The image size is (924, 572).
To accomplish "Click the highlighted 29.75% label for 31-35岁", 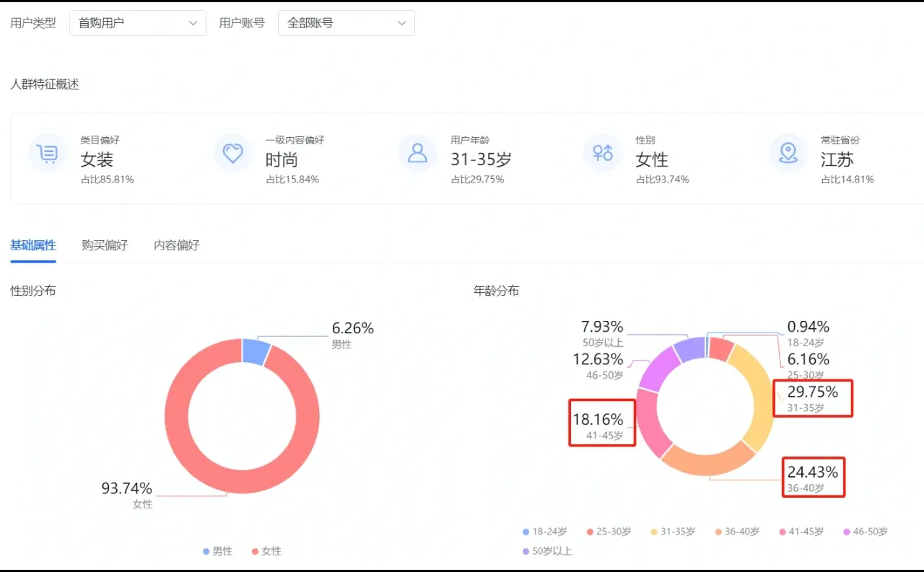I will tap(813, 397).
